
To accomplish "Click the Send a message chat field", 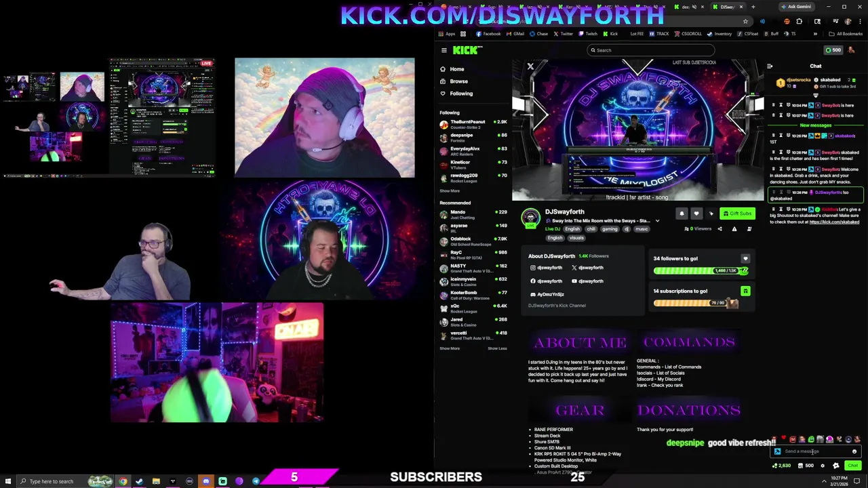I will point(814,451).
